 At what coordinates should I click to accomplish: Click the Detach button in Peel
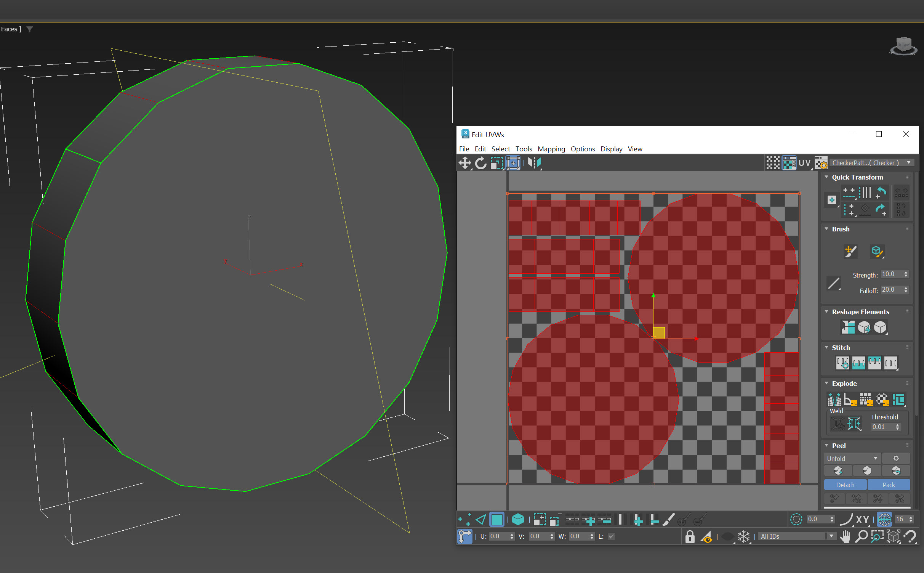(845, 485)
